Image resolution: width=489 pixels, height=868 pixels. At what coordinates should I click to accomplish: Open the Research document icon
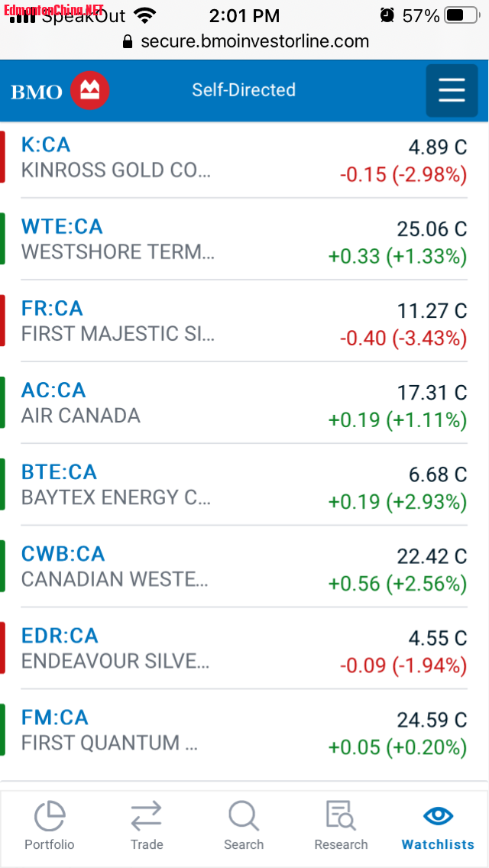point(341,816)
